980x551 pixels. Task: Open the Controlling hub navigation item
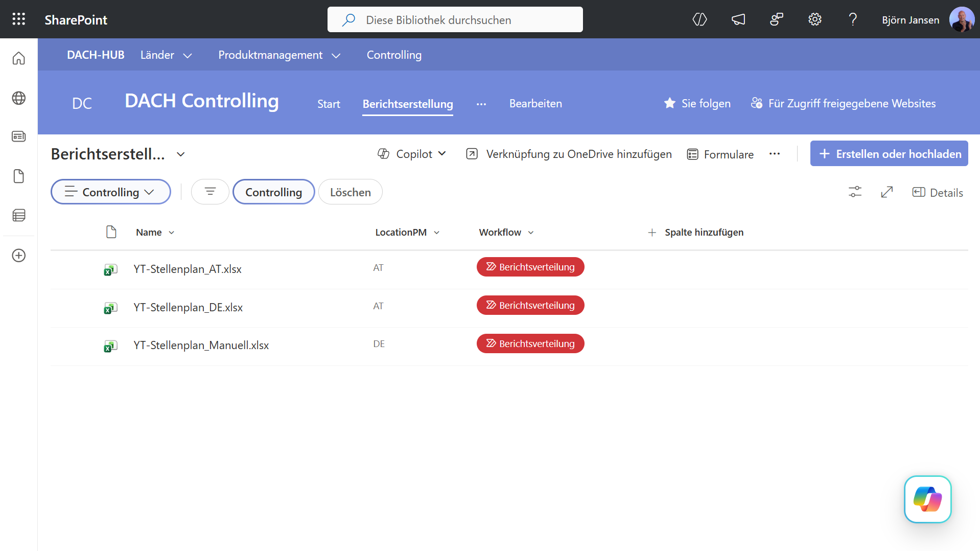[x=394, y=55]
